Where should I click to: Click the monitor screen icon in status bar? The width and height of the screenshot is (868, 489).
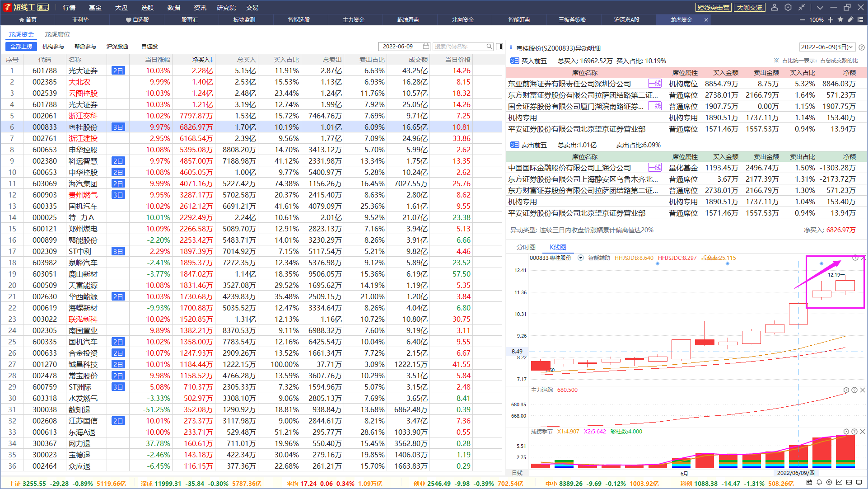pos(859,483)
